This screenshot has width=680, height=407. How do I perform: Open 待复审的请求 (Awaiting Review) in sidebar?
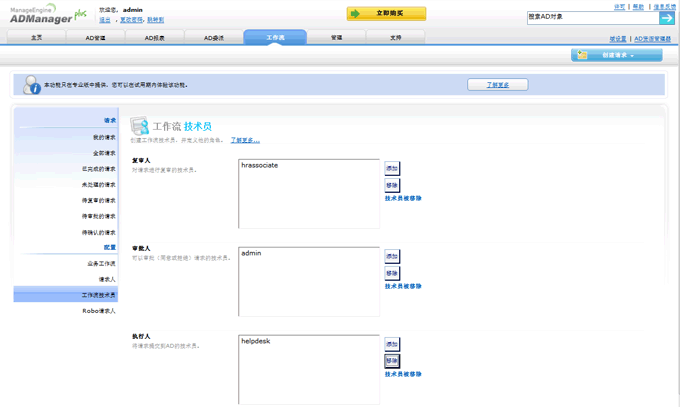point(99,200)
